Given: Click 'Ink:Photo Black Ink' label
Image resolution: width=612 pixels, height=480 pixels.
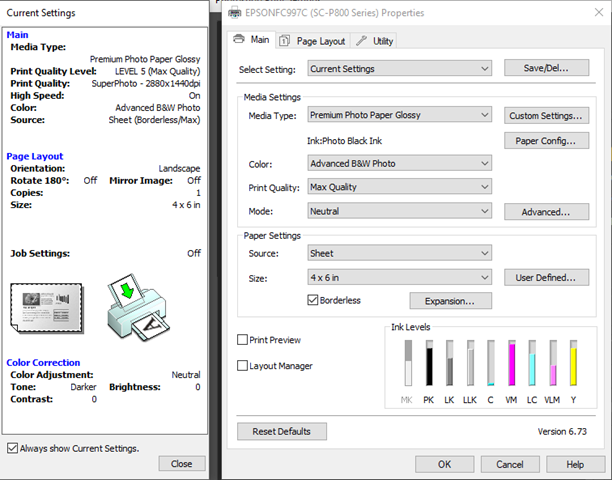Looking at the screenshot, I should click(344, 141).
